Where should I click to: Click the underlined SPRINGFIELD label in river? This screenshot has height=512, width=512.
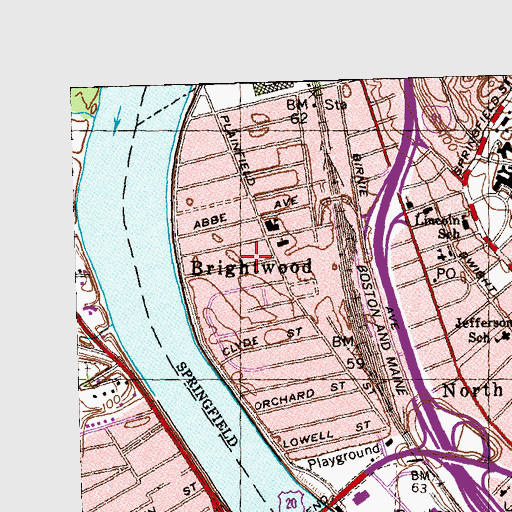coord(207,405)
